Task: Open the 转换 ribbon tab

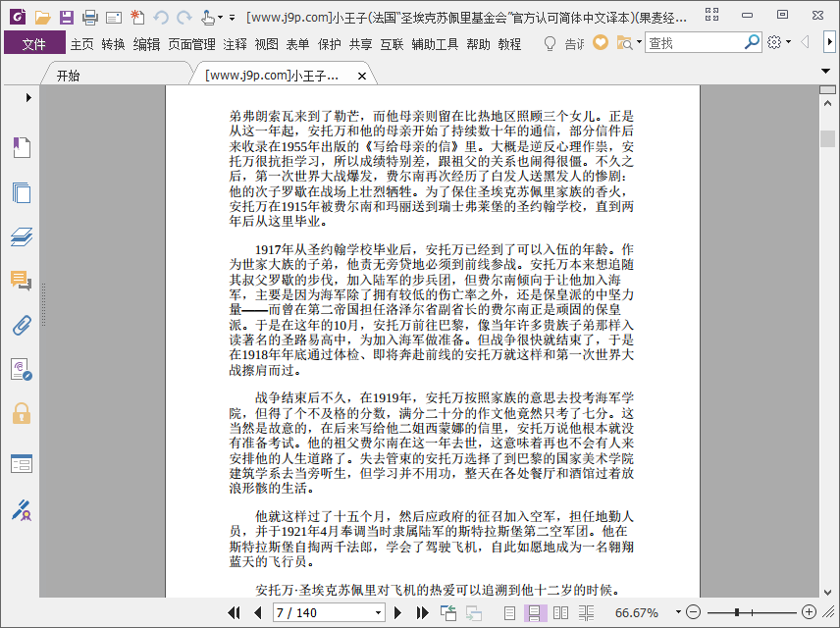Action: [x=113, y=44]
